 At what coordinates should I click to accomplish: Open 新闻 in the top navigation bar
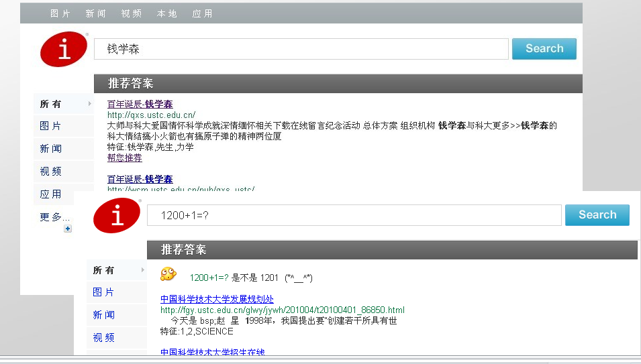pos(96,13)
